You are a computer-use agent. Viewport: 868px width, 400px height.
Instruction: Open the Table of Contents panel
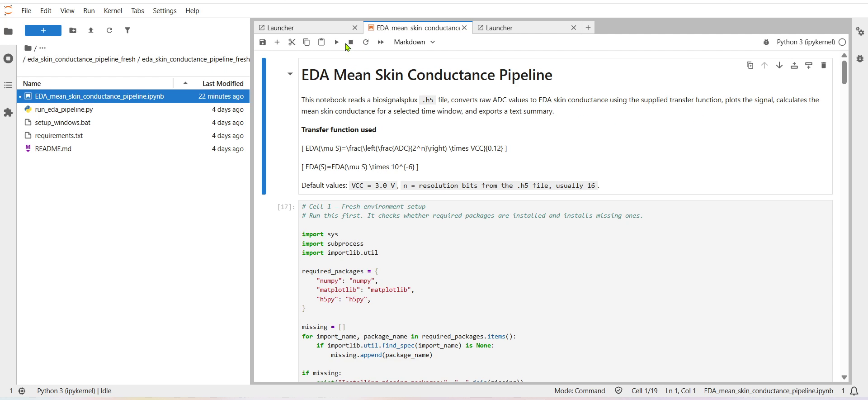[x=8, y=85]
